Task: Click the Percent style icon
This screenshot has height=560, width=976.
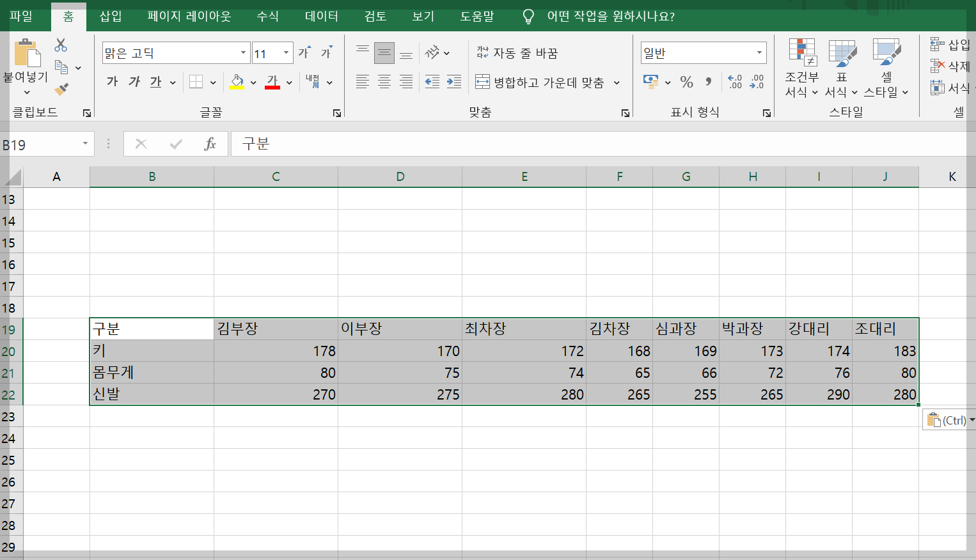Action: tap(687, 82)
